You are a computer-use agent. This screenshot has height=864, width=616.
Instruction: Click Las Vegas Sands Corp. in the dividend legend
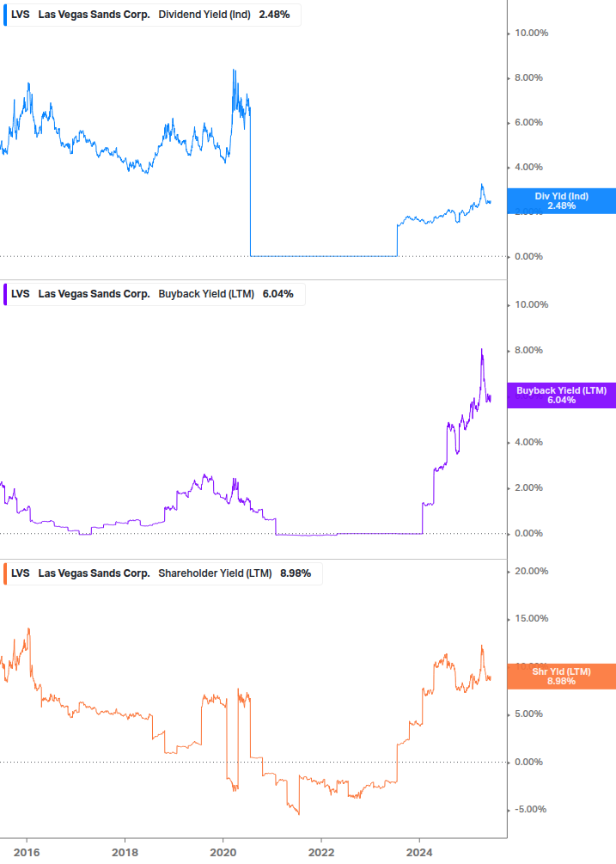click(95, 15)
